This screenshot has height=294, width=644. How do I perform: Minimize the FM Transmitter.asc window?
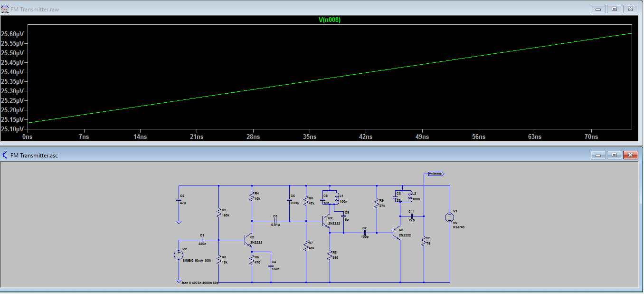coord(598,155)
